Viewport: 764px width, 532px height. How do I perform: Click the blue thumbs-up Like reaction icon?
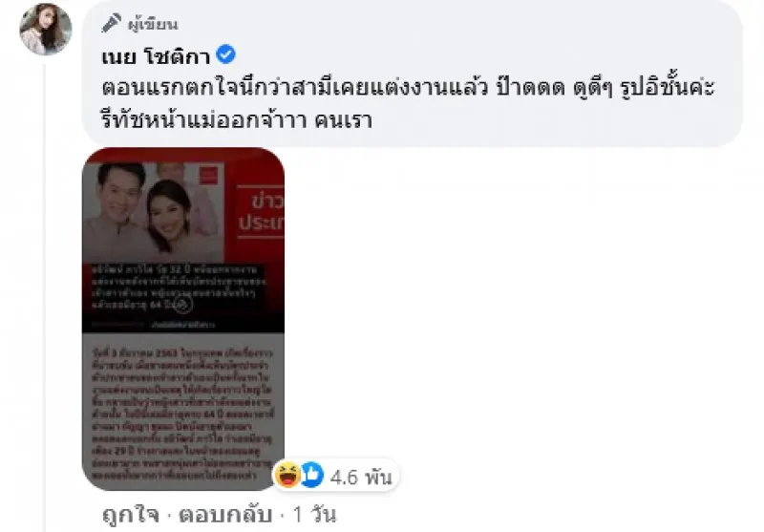(x=312, y=475)
